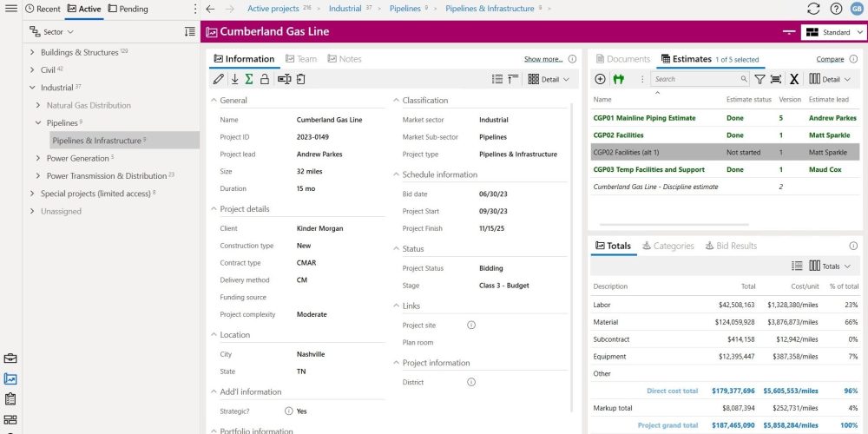This screenshot has width=868, height=434.
Task: Select CGP03 Temp Facilities and Support row
Action: pyautogui.click(x=726, y=169)
